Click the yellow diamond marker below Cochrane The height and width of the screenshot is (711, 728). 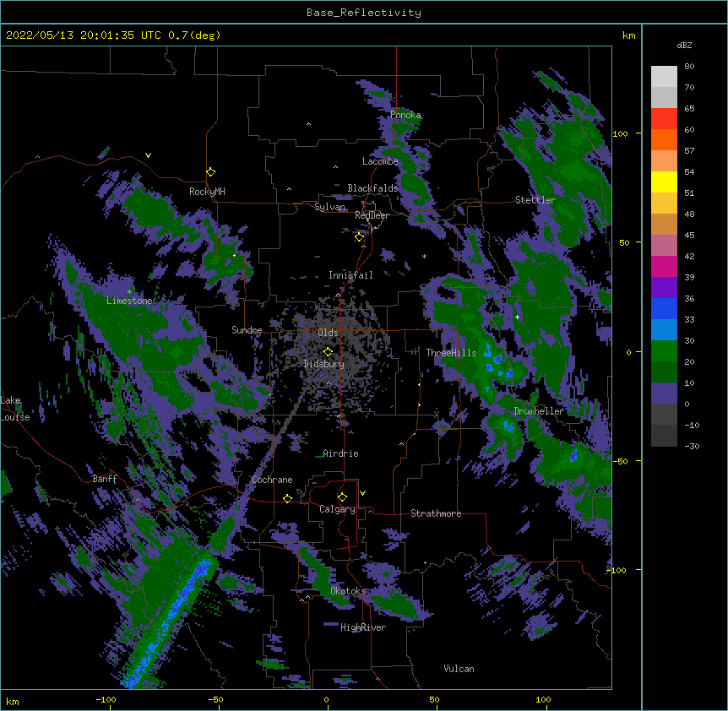(x=287, y=498)
